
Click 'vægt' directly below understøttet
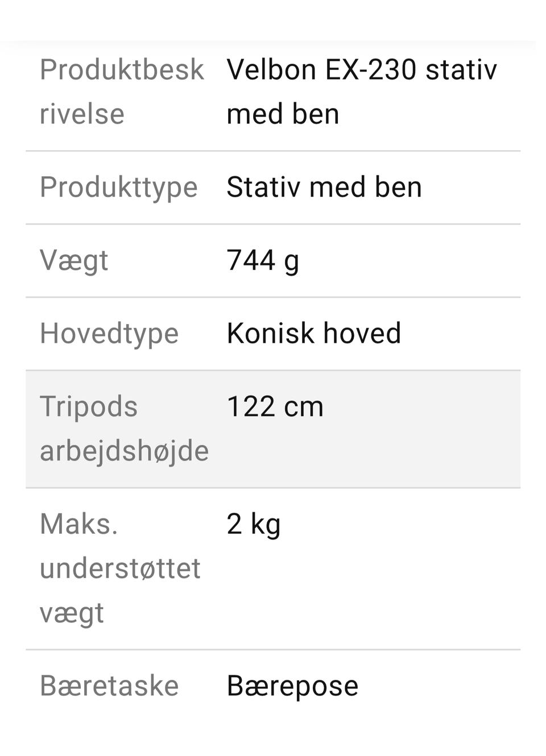(x=72, y=613)
